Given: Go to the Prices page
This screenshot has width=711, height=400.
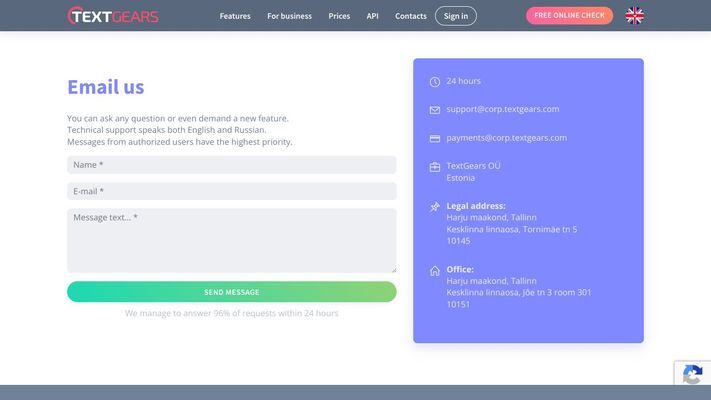Looking at the screenshot, I should pyautogui.click(x=339, y=16).
